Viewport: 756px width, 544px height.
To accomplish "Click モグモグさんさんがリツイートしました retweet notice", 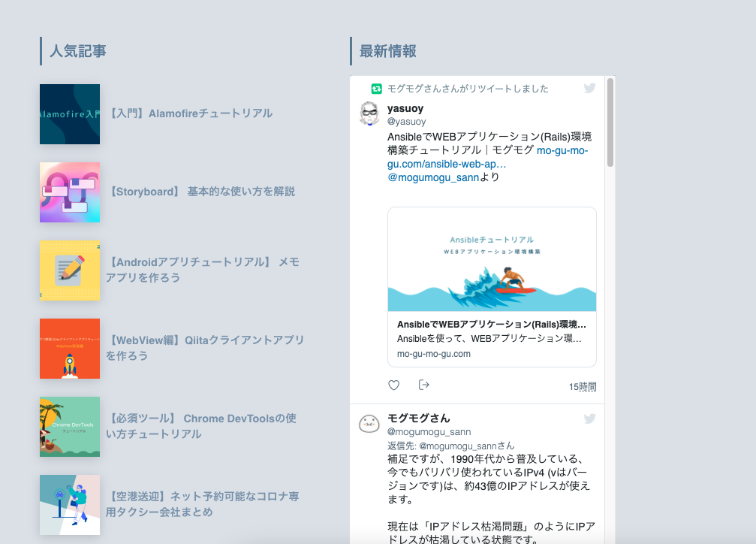I will click(x=468, y=89).
